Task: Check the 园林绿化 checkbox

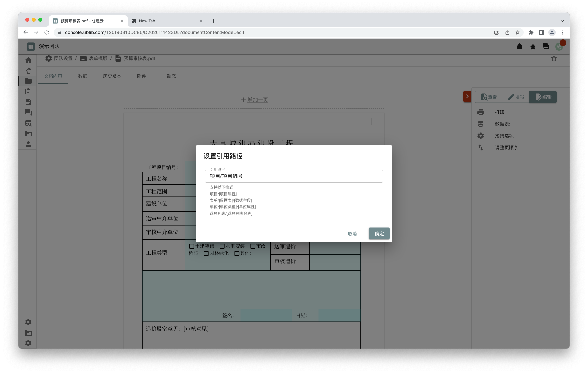Action: click(206, 254)
